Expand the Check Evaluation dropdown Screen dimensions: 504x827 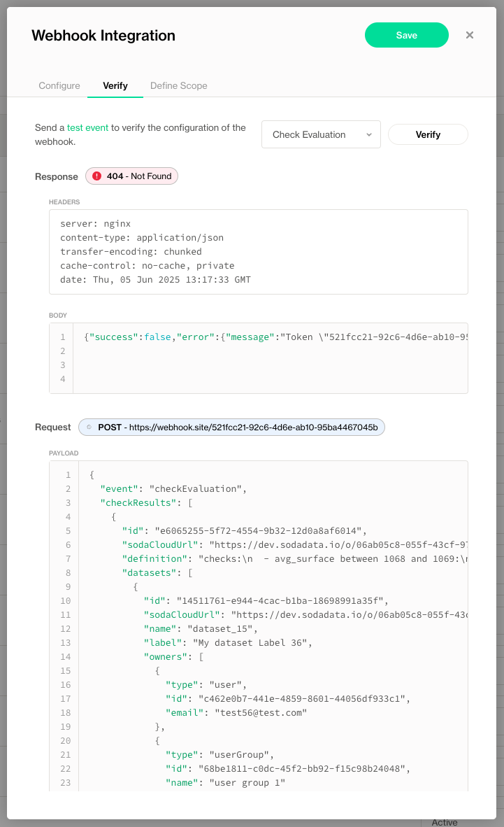[321, 134]
